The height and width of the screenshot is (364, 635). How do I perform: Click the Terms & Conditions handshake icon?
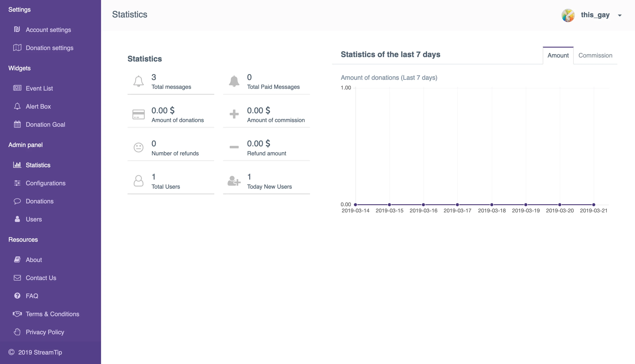17,314
